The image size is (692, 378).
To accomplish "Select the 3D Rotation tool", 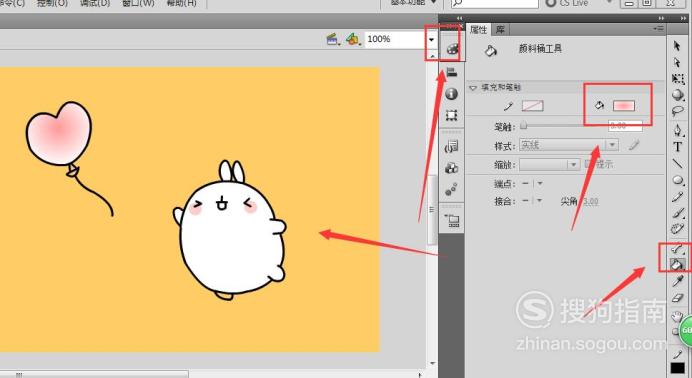I will (x=677, y=95).
